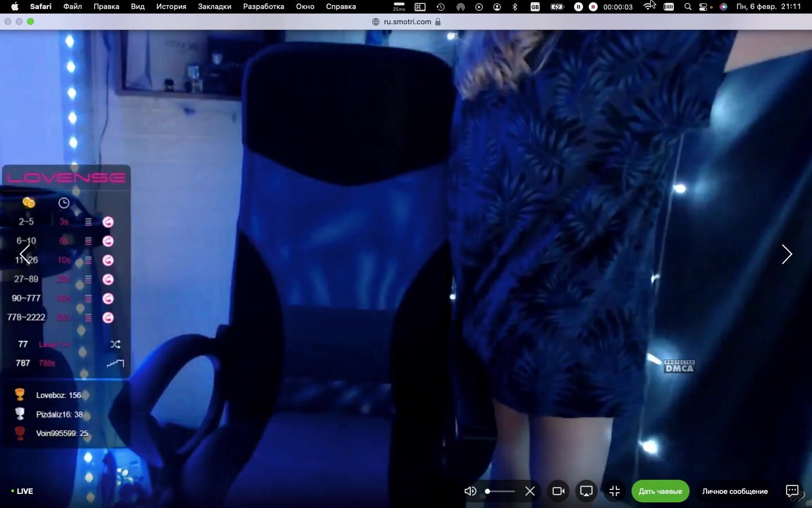Go to next stream with right chevron

tap(787, 254)
